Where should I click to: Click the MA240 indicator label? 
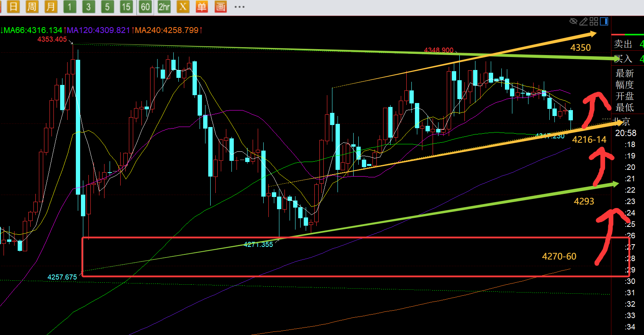click(x=167, y=30)
